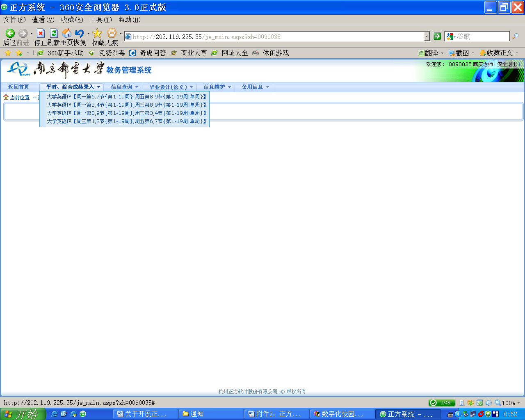525x420 pixels.
Task: Click the Refresh (刷新) page icon
Action: pos(54,33)
